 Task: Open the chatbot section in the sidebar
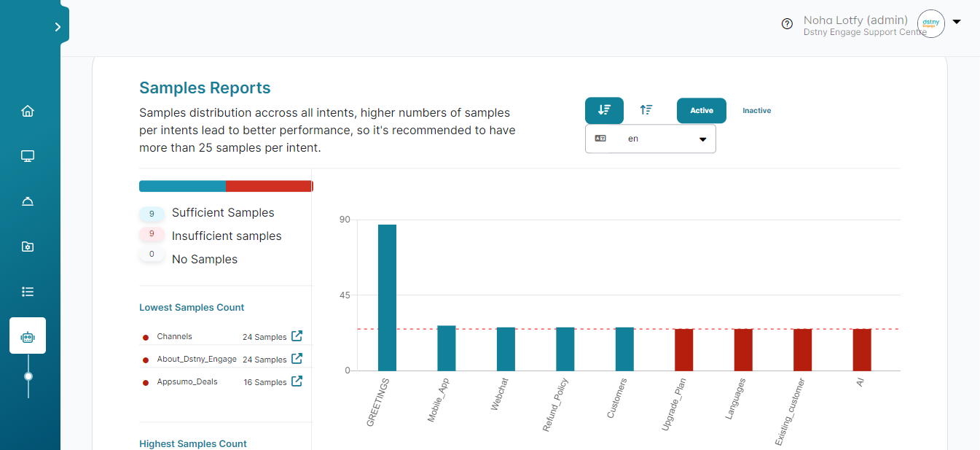[28, 335]
